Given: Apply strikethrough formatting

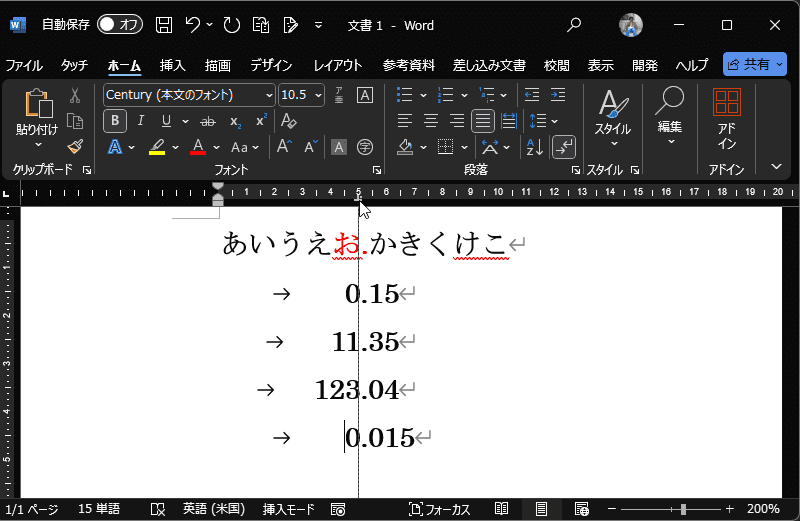Looking at the screenshot, I should pos(208,121).
